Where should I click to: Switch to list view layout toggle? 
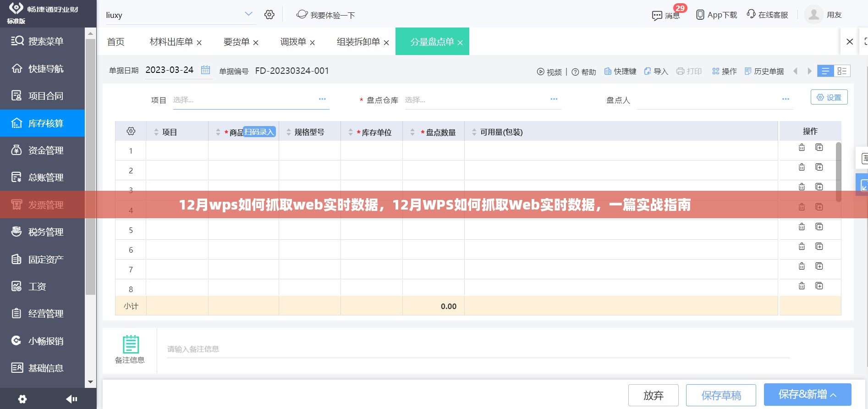pyautogui.click(x=825, y=71)
